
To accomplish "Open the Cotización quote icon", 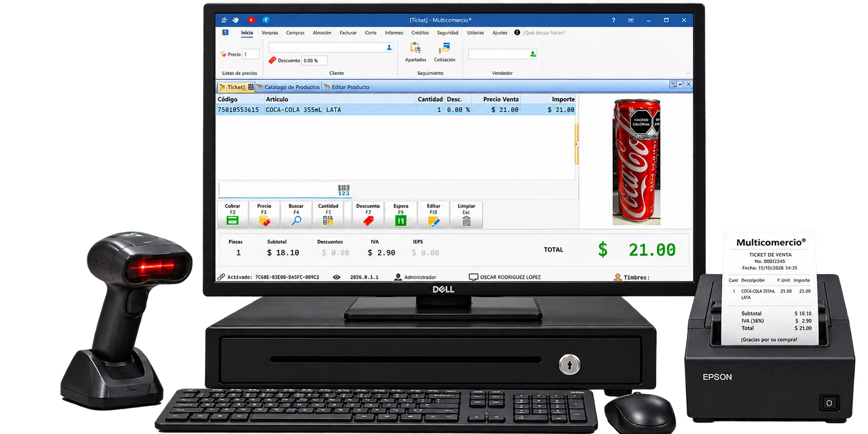I will tap(444, 48).
